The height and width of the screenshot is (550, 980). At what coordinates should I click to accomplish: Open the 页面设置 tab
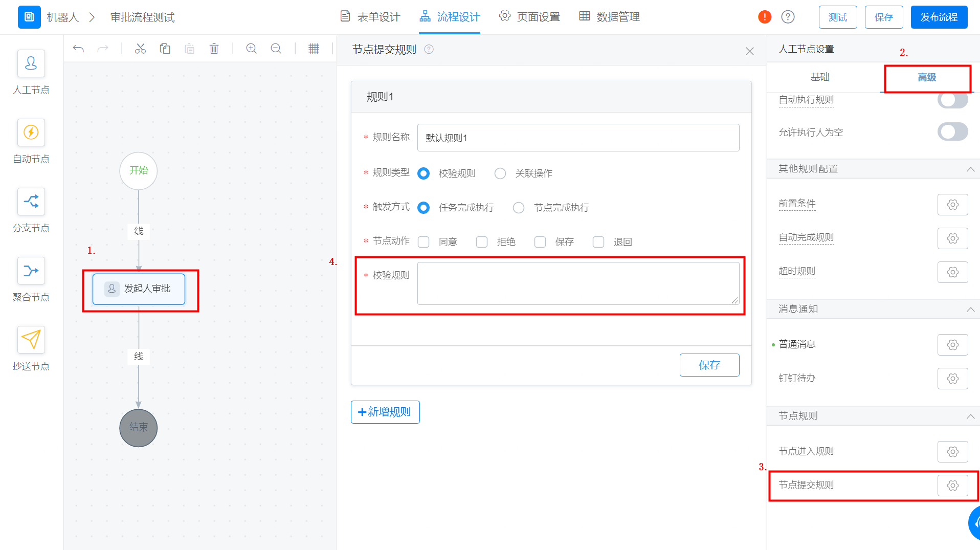pyautogui.click(x=529, y=17)
